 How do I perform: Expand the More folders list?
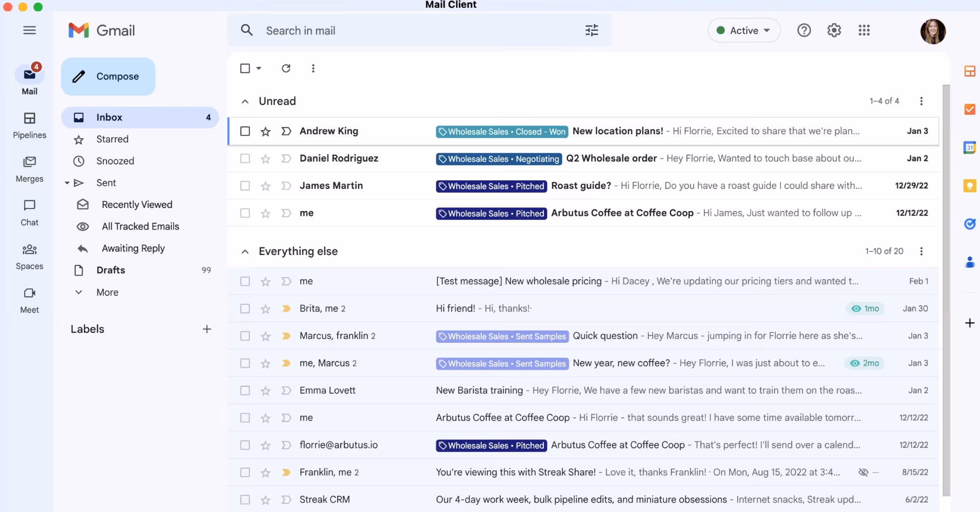[x=107, y=292]
